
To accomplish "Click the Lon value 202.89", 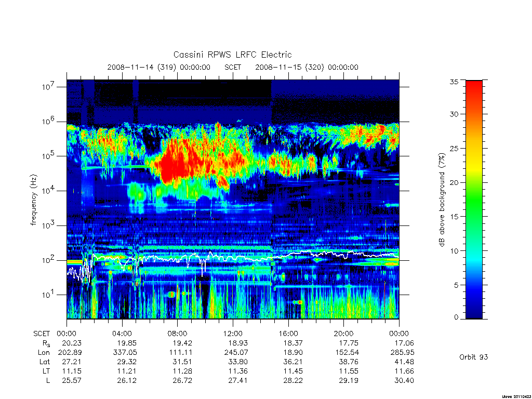I will (x=70, y=353).
